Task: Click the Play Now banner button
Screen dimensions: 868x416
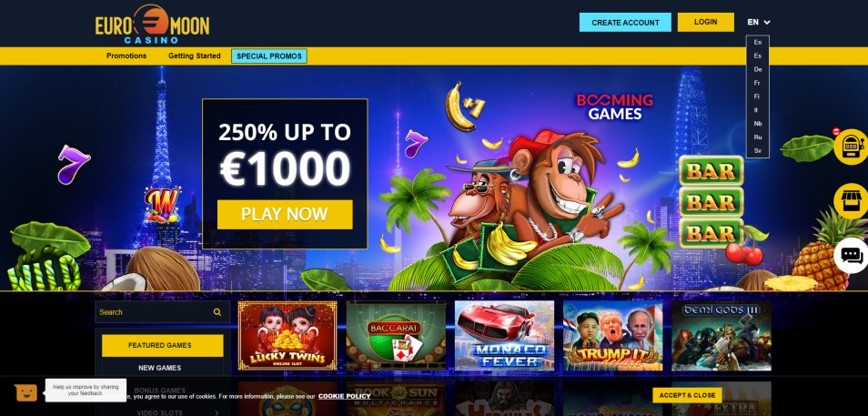Action: (x=285, y=214)
